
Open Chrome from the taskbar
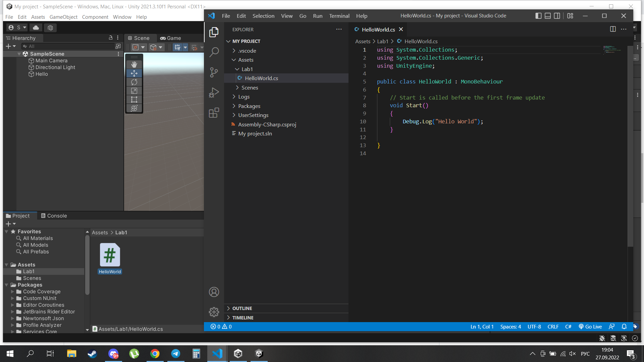(155, 354)
